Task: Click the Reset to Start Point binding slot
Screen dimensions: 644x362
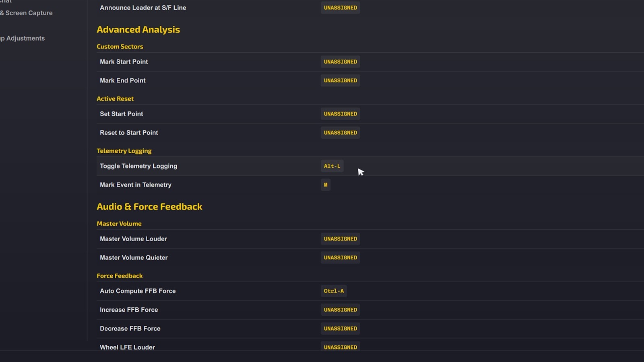Action: pos(340,132)
